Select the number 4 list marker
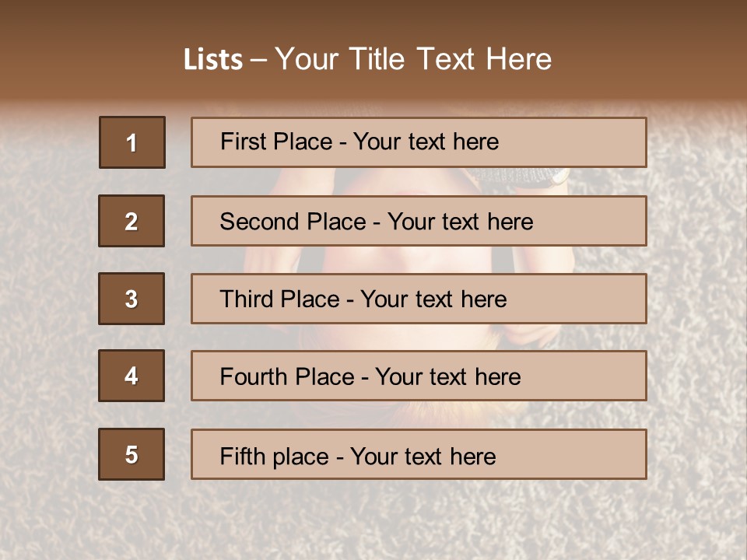The width and height of the screenshot is (747, 560). click(x=132, y=376)
